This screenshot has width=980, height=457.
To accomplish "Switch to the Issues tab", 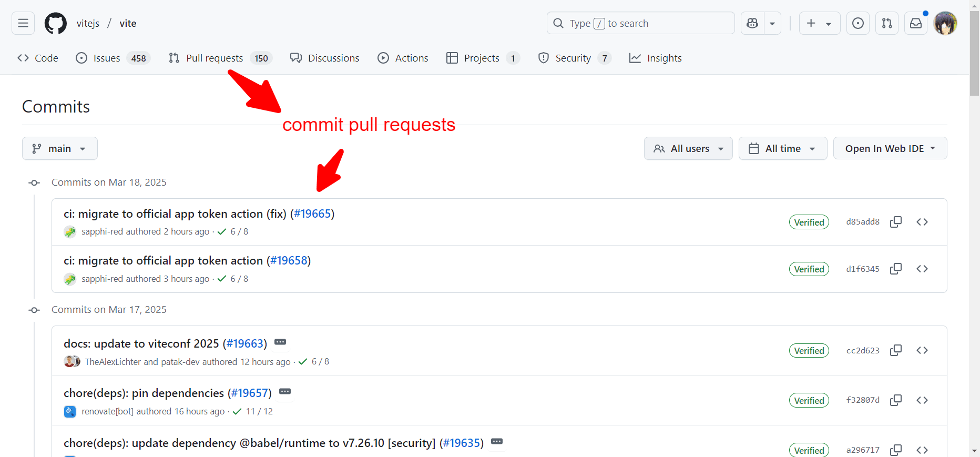I will pos(113,58).
